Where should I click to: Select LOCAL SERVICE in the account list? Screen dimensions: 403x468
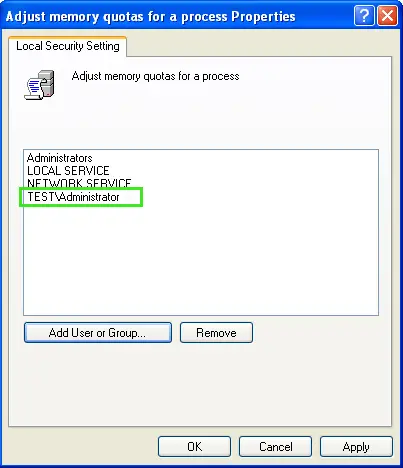pos(68,171)
